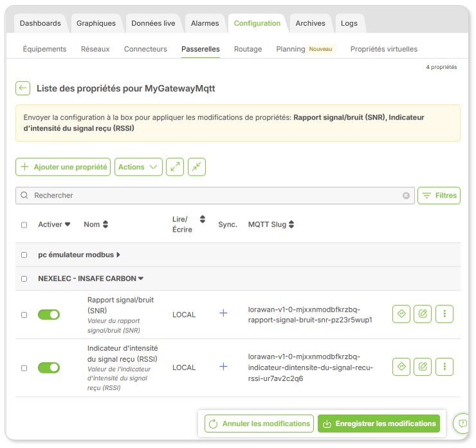Disable the Rapport signal/bruit (SNR) property toggle
Screen dimensions: 476x448
(x=49, y=315)
